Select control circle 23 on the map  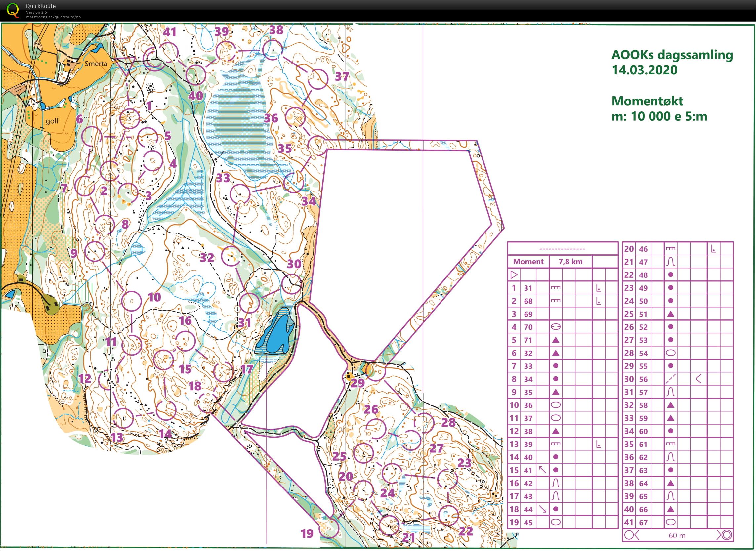click(x=447, y=479)
